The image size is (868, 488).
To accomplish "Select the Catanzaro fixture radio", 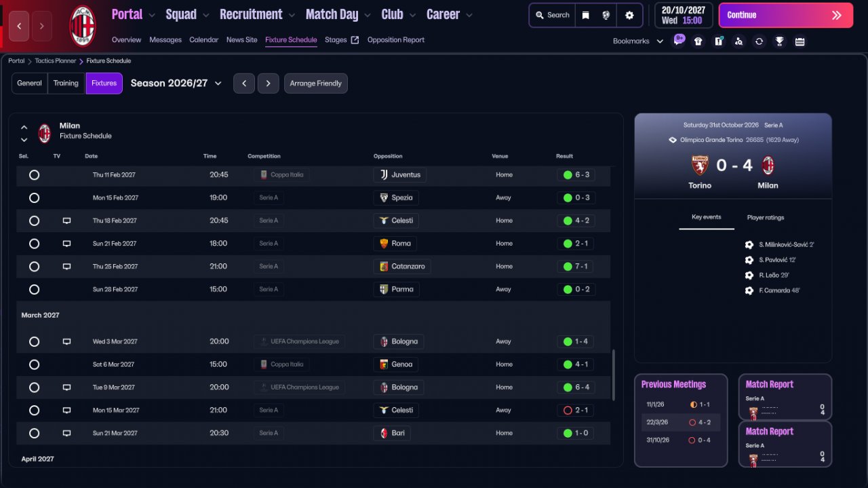I will [34, 267].
